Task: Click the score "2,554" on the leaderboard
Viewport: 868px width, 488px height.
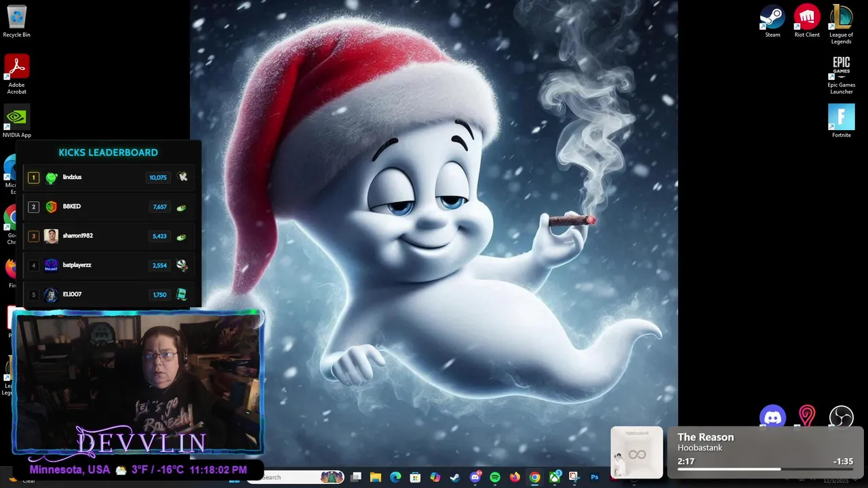Action: click(x=159, y=266)
